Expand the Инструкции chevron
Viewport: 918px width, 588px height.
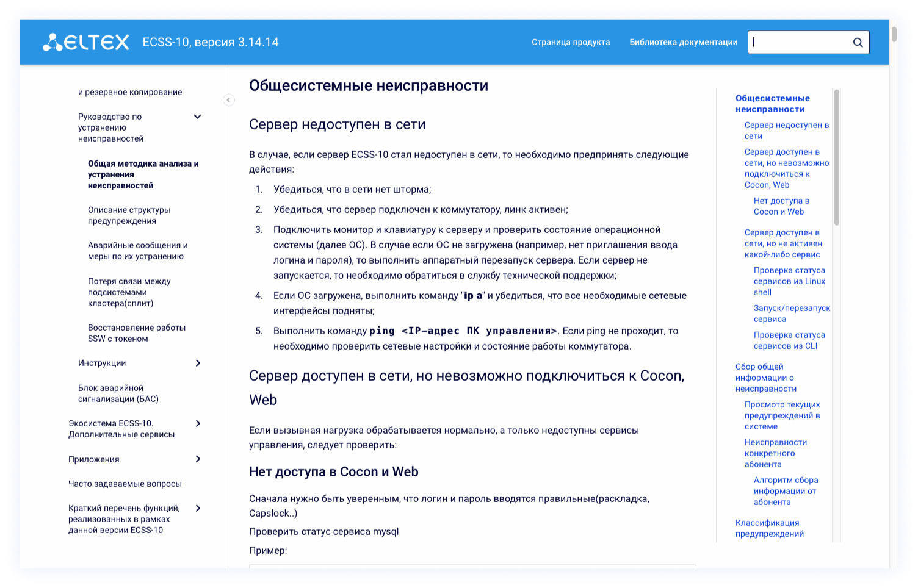pos(198,363)
